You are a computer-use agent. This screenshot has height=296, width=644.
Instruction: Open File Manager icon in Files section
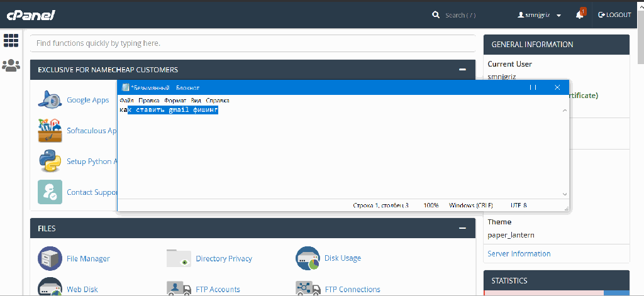[x=50, y=258]
